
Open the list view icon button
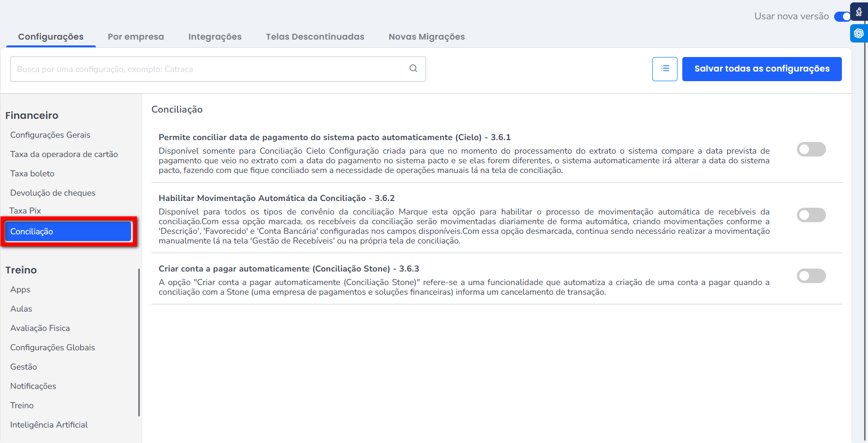pyautogui.click(x=664, y=69)
